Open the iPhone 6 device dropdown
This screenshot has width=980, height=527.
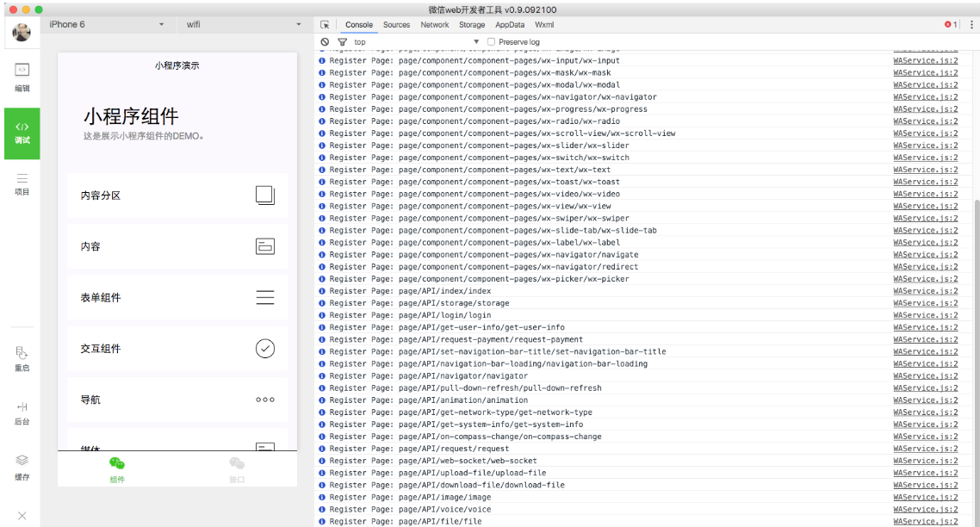(107, 24)
